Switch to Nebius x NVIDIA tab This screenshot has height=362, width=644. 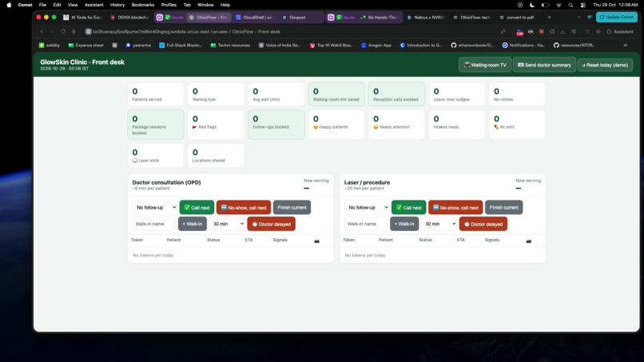427,18
